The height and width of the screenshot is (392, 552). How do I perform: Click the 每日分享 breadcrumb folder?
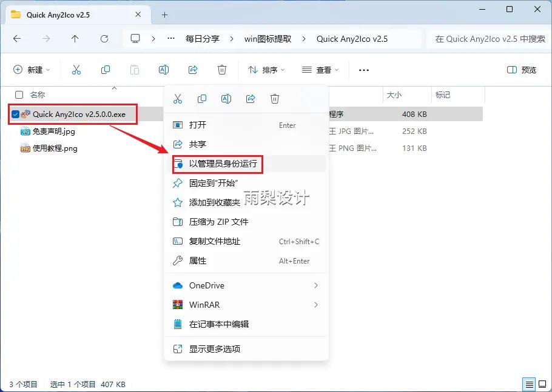pos(203,39)
